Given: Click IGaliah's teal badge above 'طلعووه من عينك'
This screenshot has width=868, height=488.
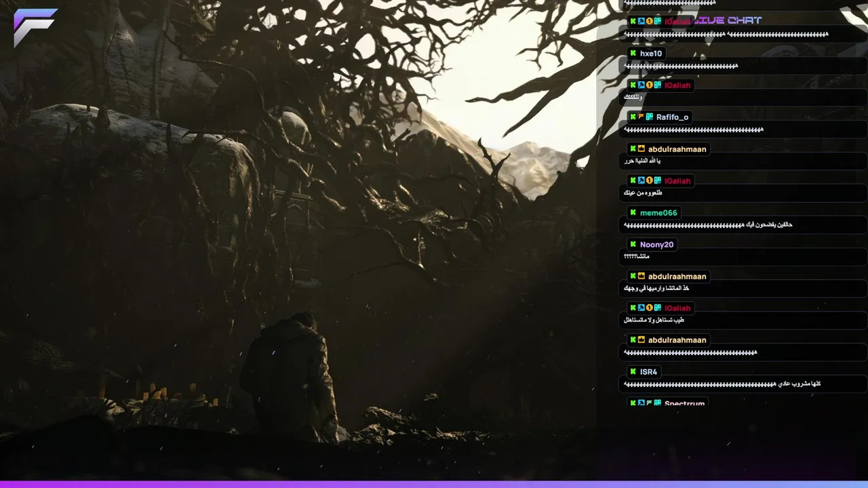Looking at the screenshot, I should pyautogui.click(x=658, y=181).
